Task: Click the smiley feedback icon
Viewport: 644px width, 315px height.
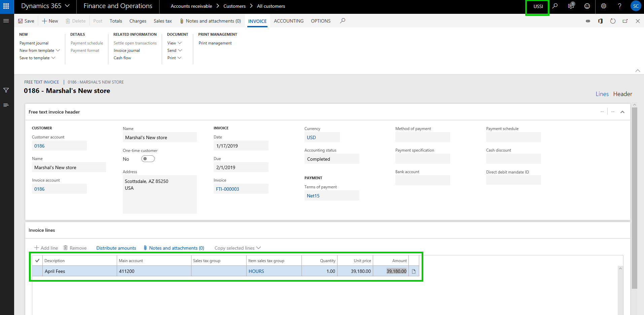Action: pyautogui.click(x=587, y=6)
